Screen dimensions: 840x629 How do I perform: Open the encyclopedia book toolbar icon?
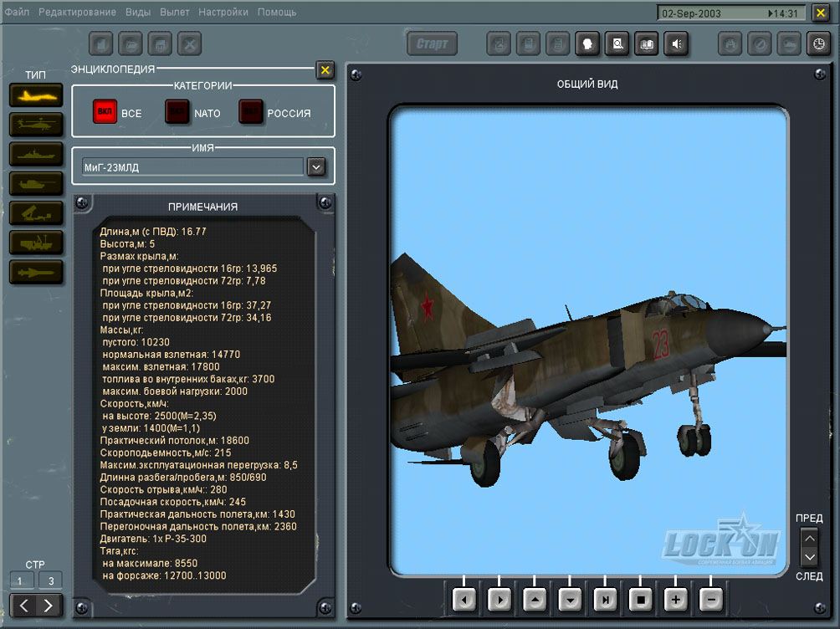coord(646,44)
